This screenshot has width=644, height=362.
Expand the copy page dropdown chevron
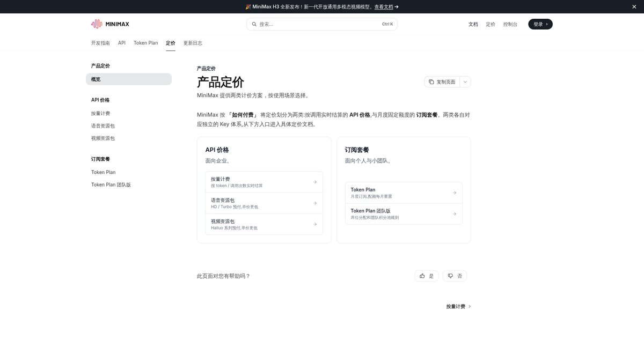465,82
